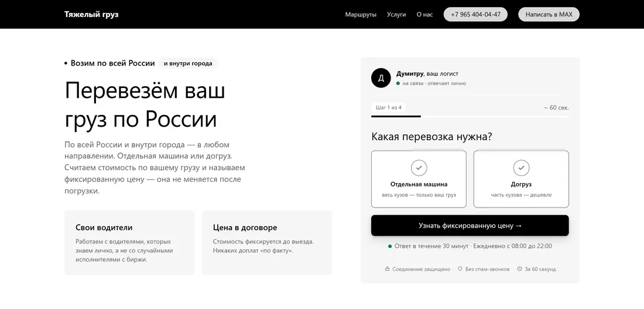Click the Перевезём ваш груз по России headline

tap(145, 105)
